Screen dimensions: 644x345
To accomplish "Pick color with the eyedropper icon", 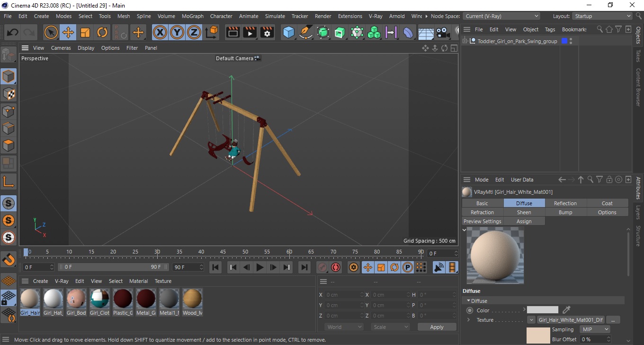I will (566, 310).
